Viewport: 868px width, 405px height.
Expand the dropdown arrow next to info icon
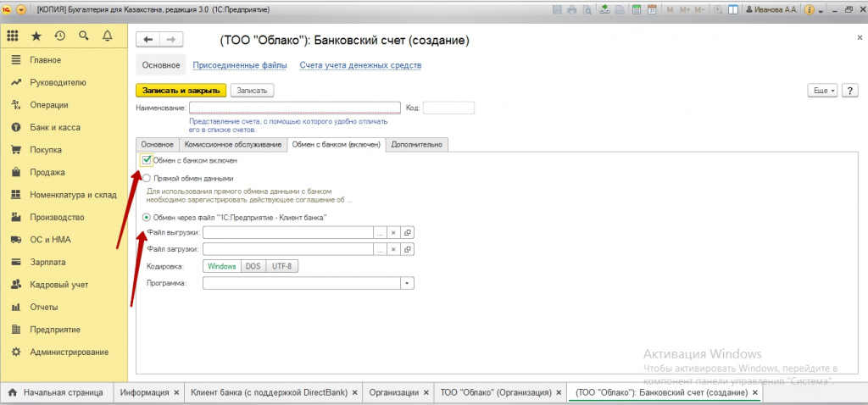coord(821,10)
